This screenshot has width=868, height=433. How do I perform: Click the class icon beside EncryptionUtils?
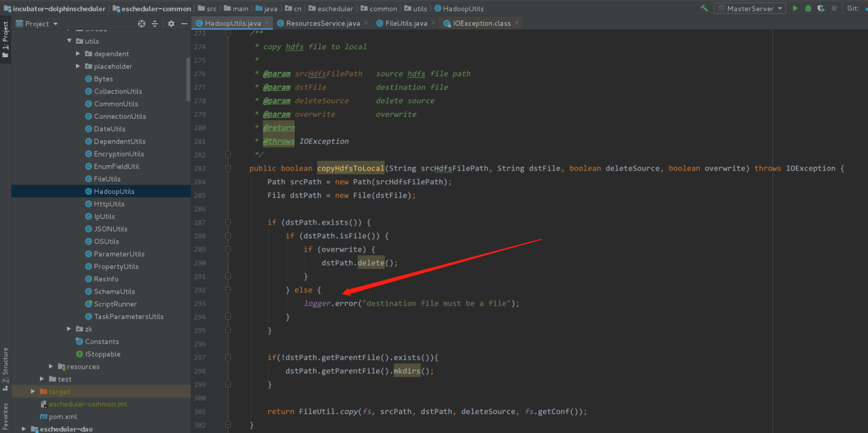(89, 154)
